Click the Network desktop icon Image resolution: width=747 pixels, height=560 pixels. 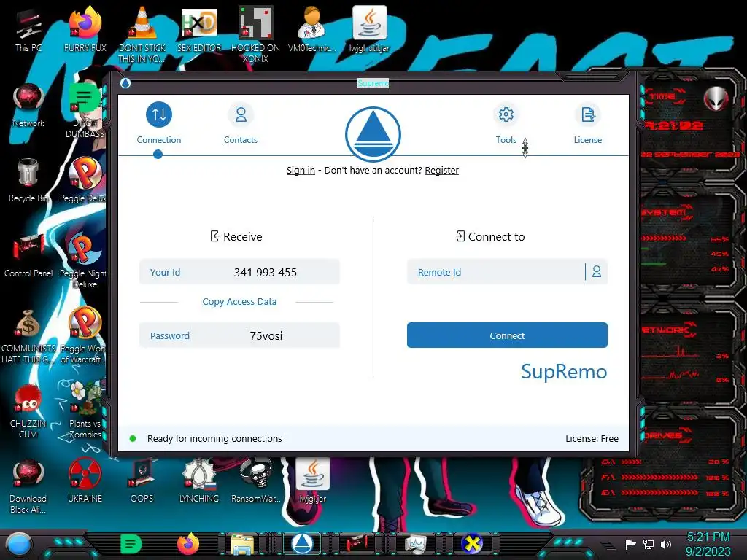(28, 106)
